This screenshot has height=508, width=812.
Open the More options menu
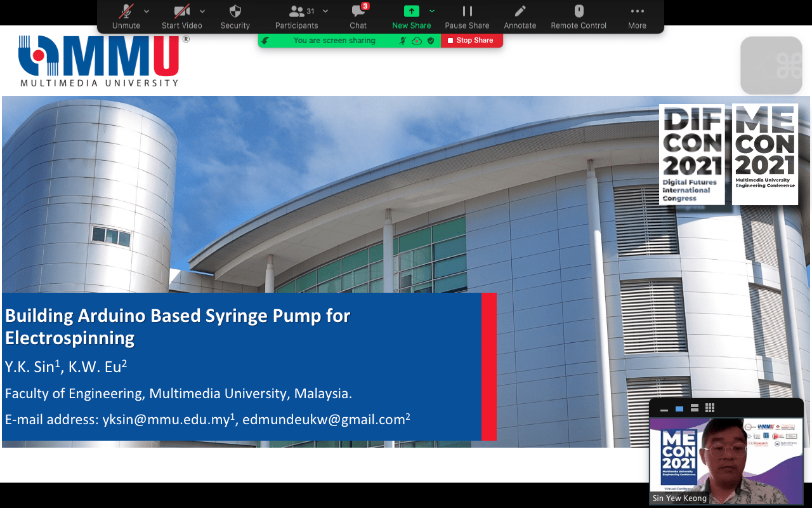coord(638,17)
